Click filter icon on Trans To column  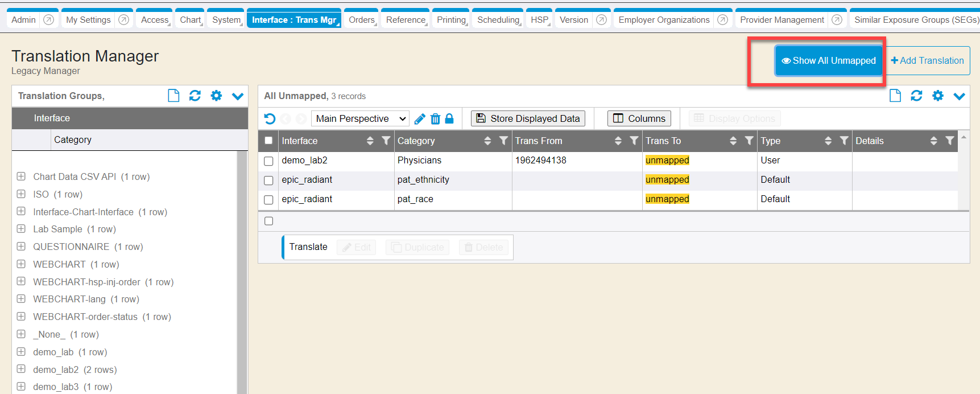click(749, 141)
